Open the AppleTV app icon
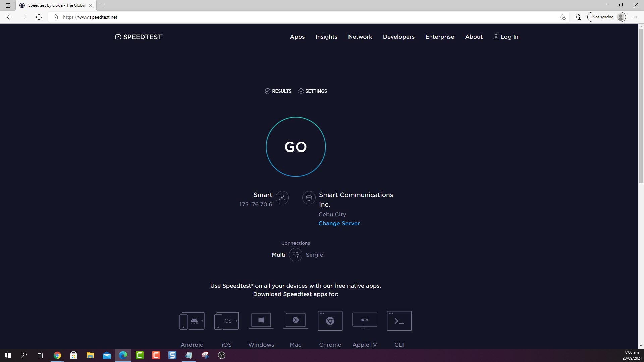Viewport: 644px width, 362px height. [365, 320]
